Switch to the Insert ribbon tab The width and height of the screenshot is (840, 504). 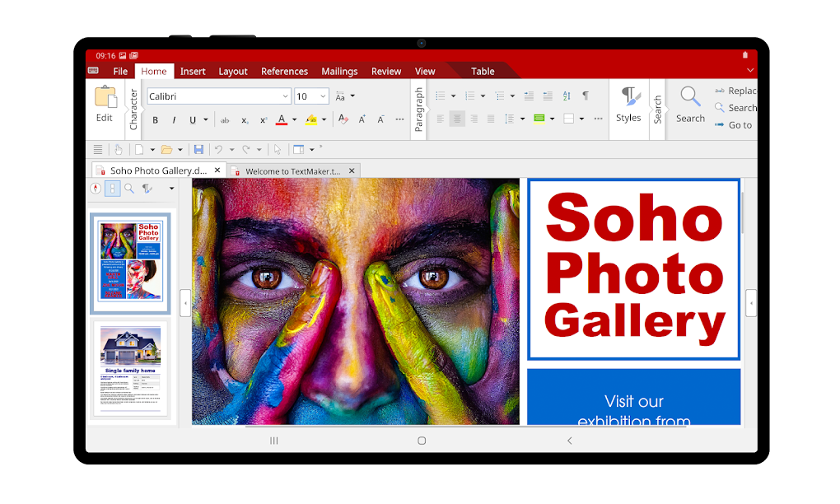click(193, 71)
